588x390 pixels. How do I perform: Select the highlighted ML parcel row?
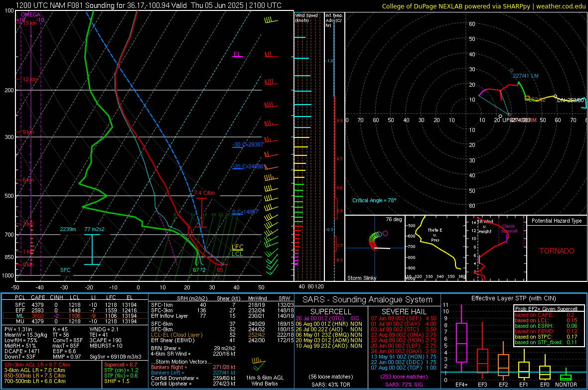(x=75, y=316)
